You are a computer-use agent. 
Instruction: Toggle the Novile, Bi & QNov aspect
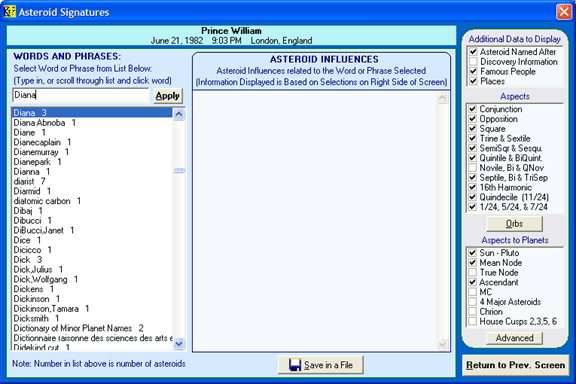pyautogui.click(x=473, y=168)
